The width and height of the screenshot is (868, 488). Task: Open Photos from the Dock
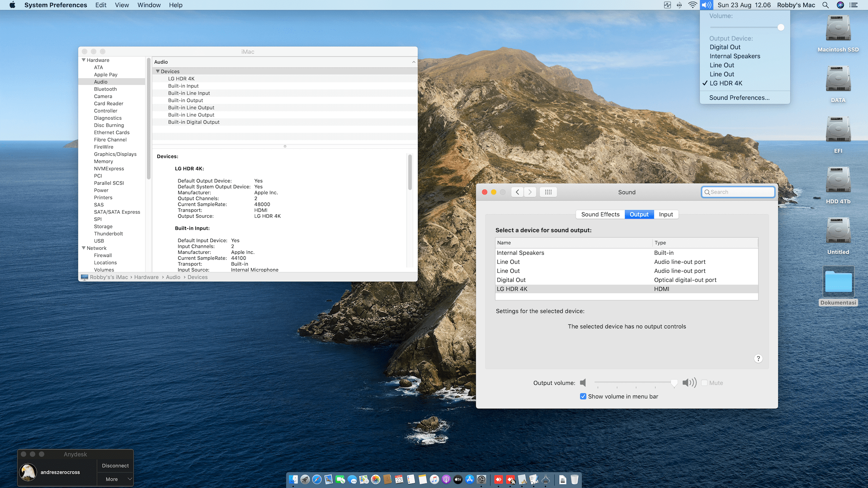coord(376,479)
